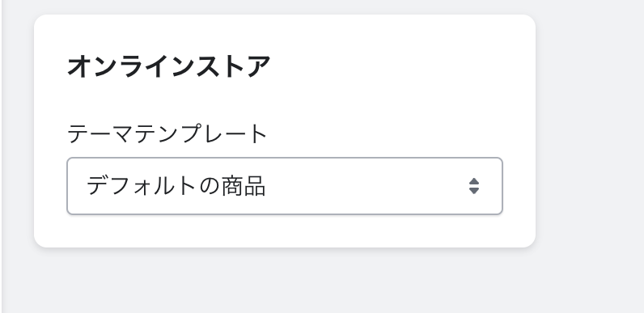
Task: Click the テーマテンプレート label
Action: point(167,133)
